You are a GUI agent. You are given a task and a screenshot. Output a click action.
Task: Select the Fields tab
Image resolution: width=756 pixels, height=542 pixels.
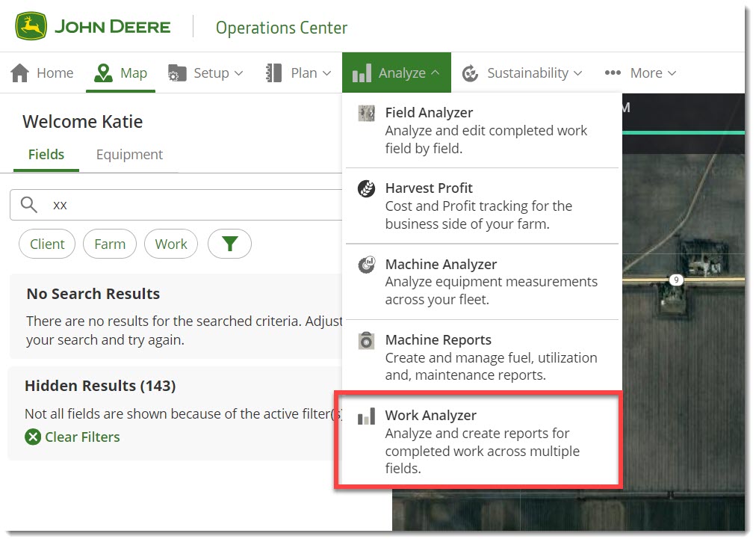click(46, 155)
